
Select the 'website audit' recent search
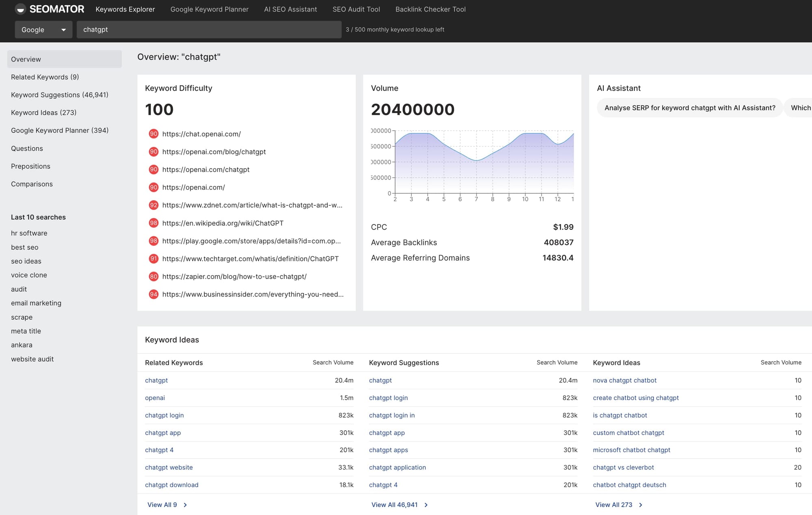[32, 359]
